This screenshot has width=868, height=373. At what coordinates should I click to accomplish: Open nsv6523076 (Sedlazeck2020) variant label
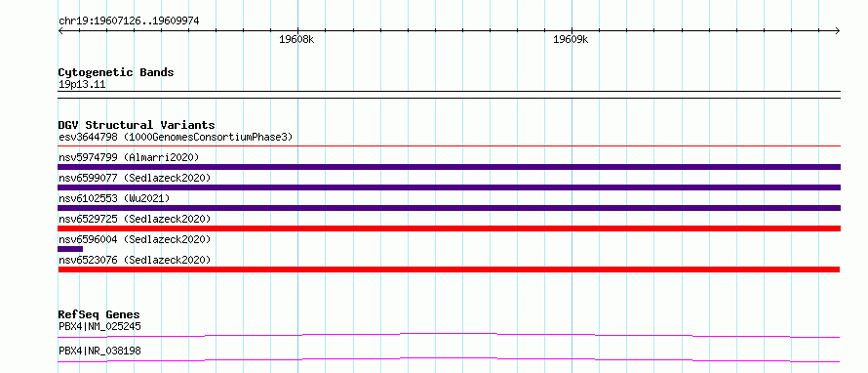point(135,260)
